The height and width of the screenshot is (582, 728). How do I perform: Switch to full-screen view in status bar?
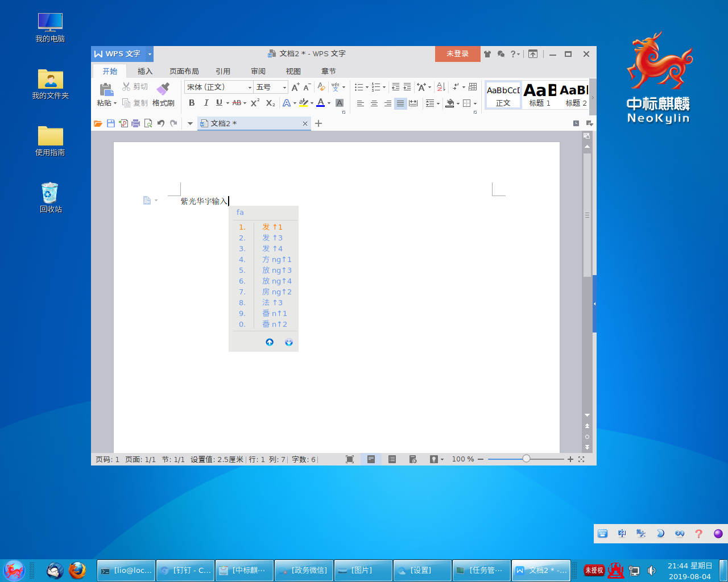350,459
